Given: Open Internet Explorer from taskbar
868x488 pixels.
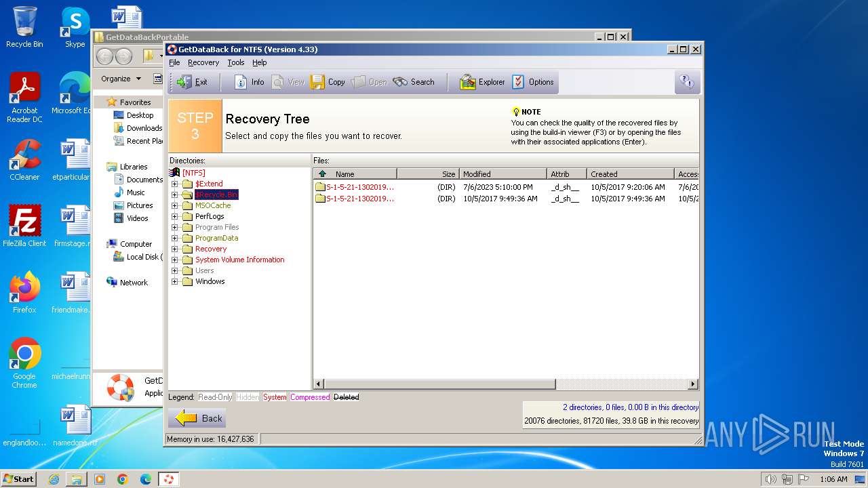Looking at the screenshot, I should tap(54, 479).
